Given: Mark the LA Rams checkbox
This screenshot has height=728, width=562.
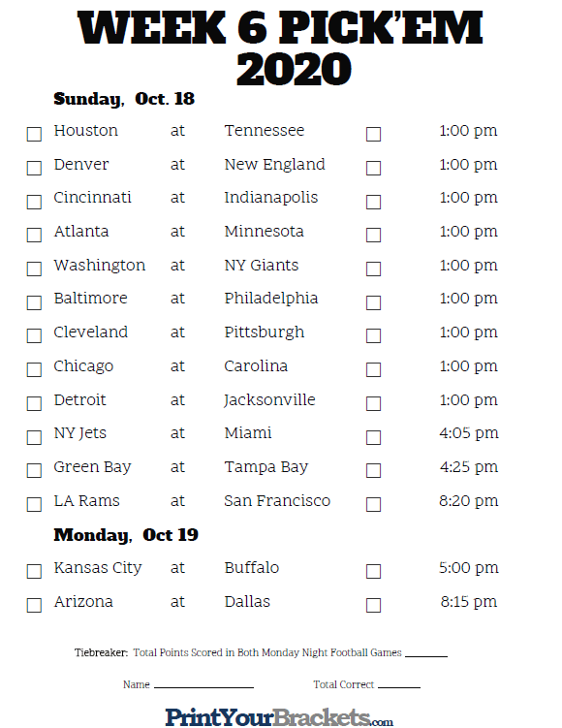Looking at the screenshot, I should coord(34,504).
